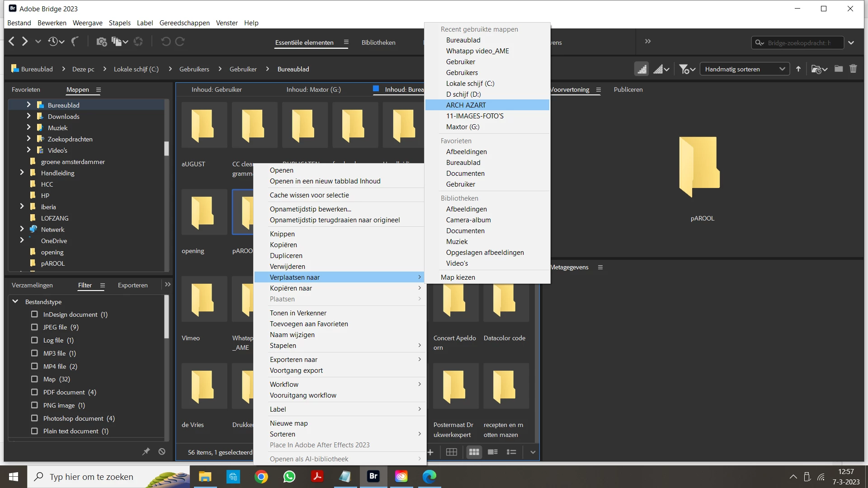Click the Bridge search input field
868x488 pixels.
coord(802,43)
